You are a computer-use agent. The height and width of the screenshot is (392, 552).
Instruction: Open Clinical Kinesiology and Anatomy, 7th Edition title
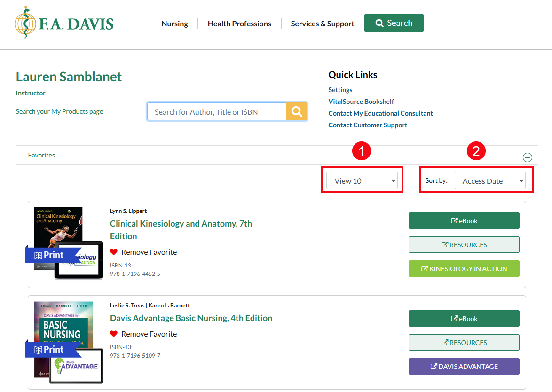[x=181, y=230]
